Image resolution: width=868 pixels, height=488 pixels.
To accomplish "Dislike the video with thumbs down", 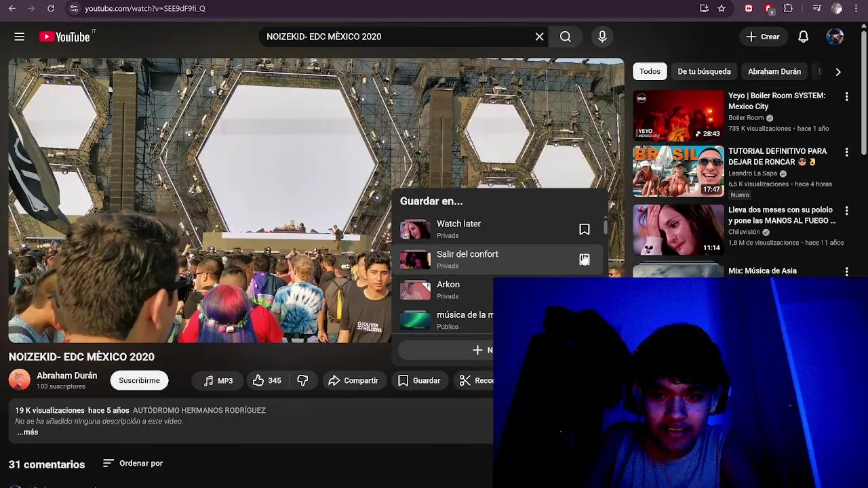I will [303, 380].
